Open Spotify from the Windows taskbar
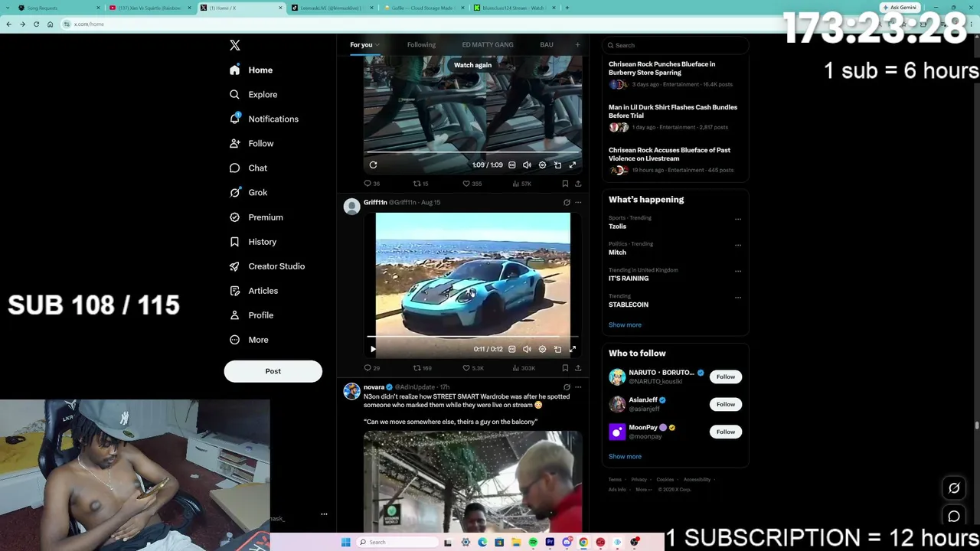The width and height of the screenshot is (980, 551). [533, 543]
